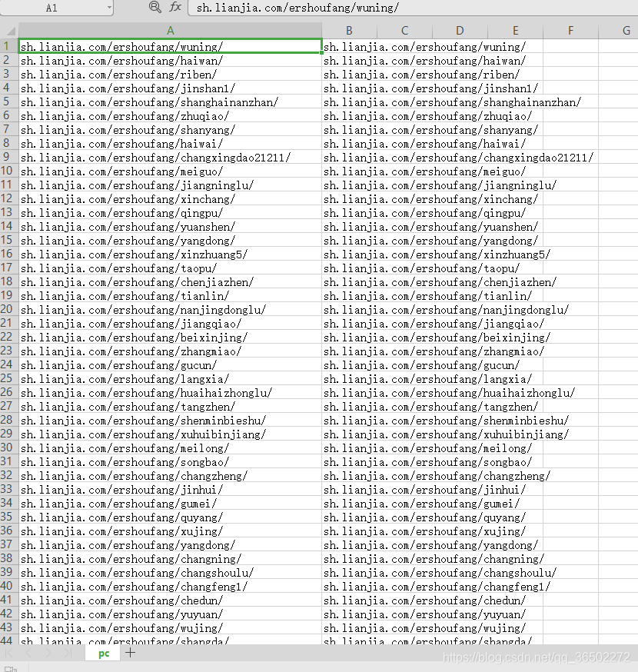Image resolution: width=638 pixels, height=672 pixels.
Task: Select column A cell ending with changzheng/
Action: click(170, 475)
